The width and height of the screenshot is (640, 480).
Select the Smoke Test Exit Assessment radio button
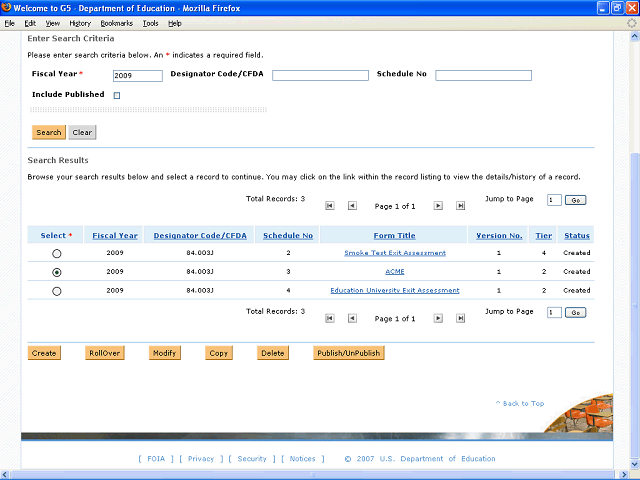coord(56,254)
